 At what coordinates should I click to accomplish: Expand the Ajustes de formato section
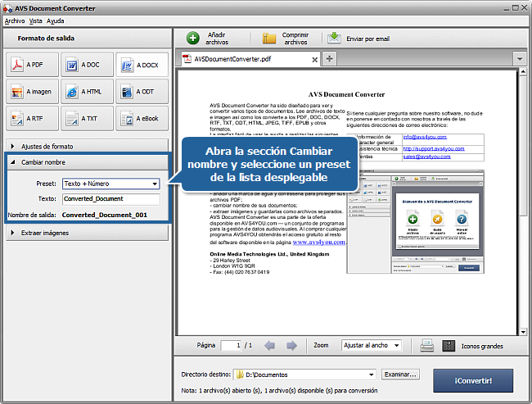click(x=86, y=145)
